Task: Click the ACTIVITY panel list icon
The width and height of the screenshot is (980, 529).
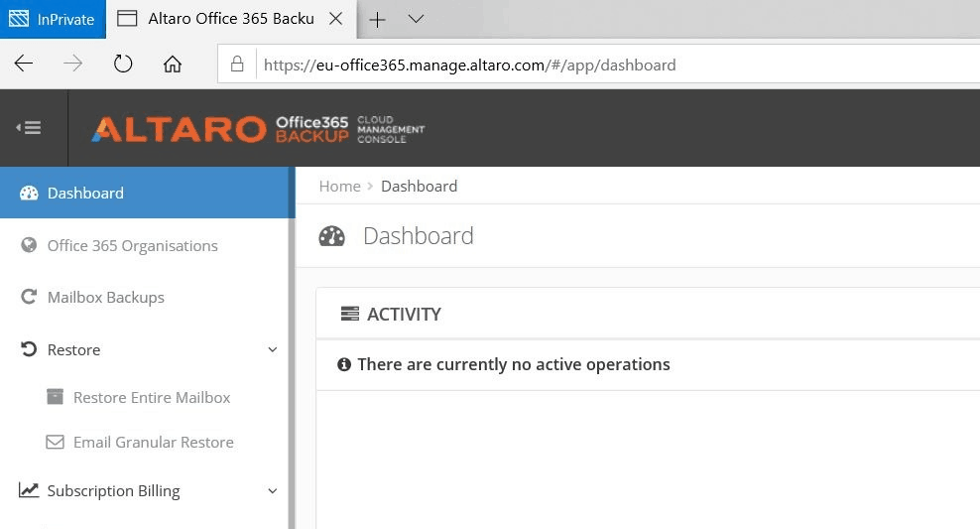Action: (x=350, y=314)
